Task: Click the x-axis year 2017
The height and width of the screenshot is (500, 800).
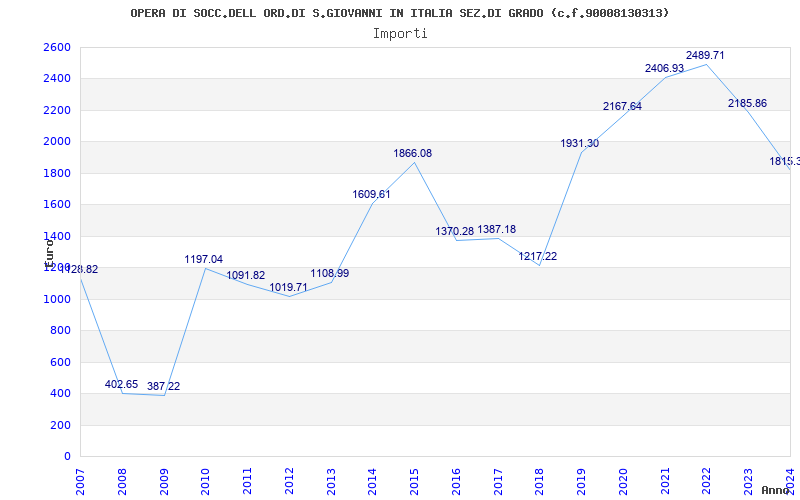Action: click(498, 481)
